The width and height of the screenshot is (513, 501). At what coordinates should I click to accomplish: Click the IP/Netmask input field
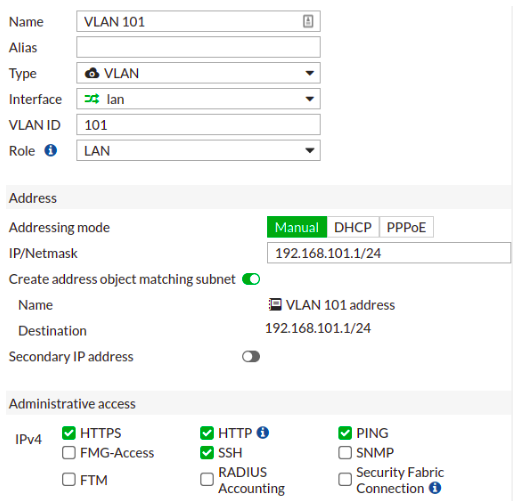389,253
